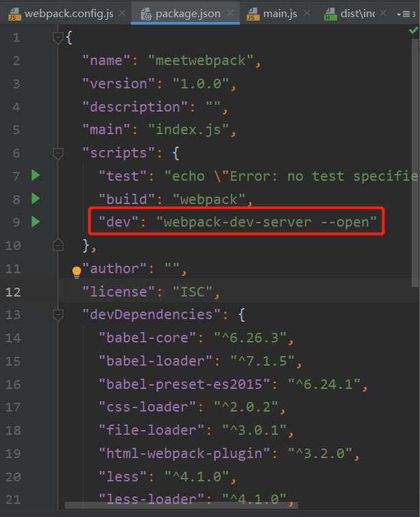Screen dimensions: 420x517
Task: Click the "^6.24.1" version value
Action: [324, 384]
